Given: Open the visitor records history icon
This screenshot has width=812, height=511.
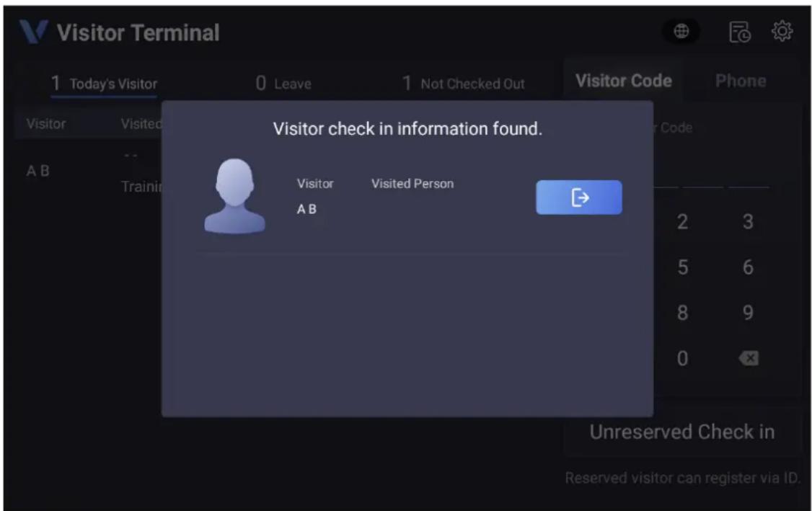Looking at the screenshot, I should (739, 32).
